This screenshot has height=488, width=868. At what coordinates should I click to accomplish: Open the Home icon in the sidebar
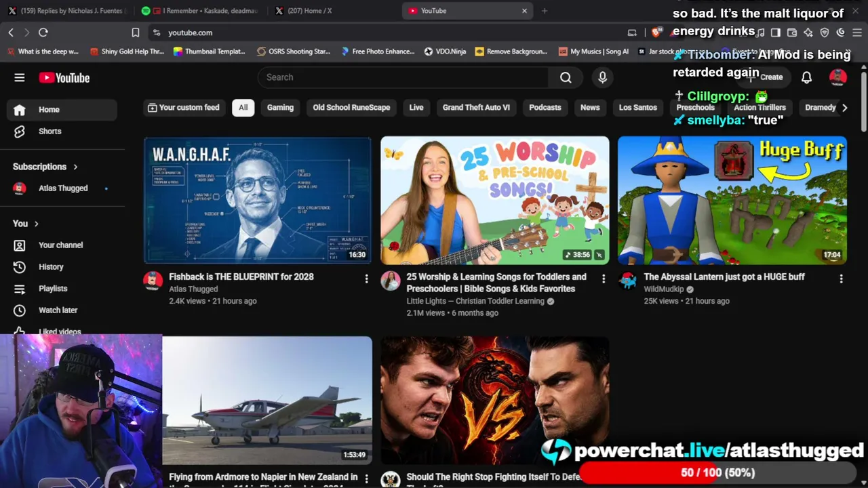coord(20,110)
